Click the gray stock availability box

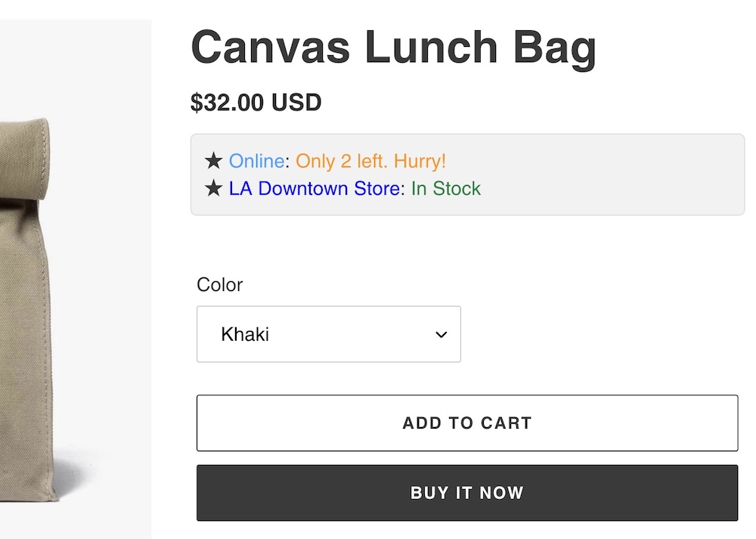click(x=467, y=175)
